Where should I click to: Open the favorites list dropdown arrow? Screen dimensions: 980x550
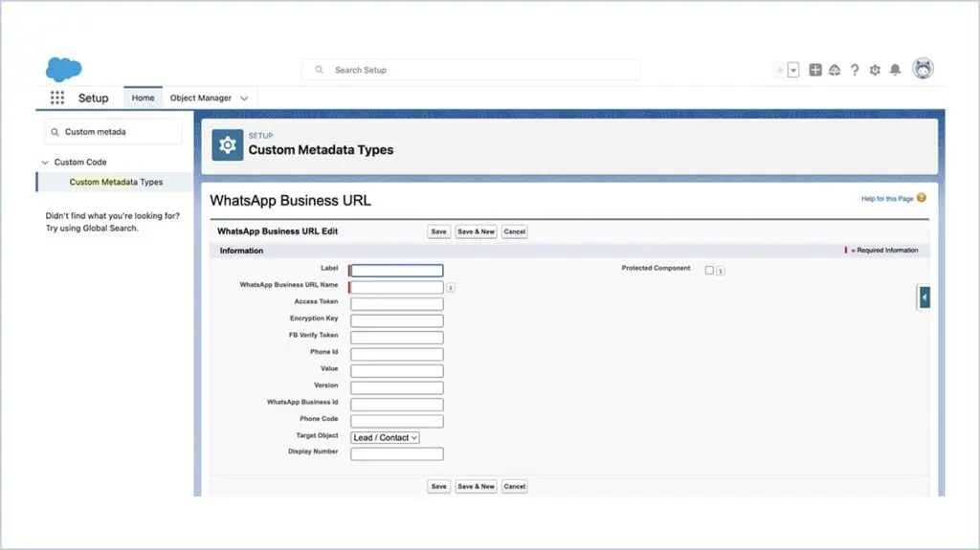[793, 70]
